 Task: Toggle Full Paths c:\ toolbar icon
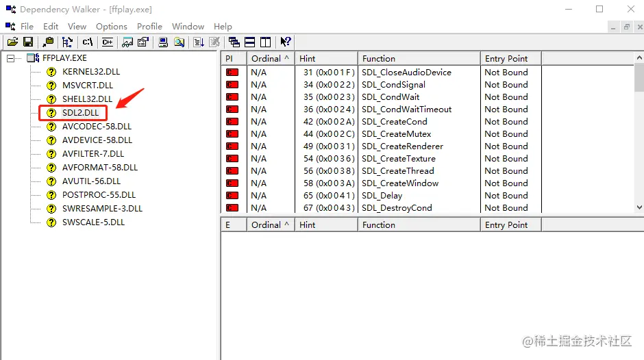[88, 42]
